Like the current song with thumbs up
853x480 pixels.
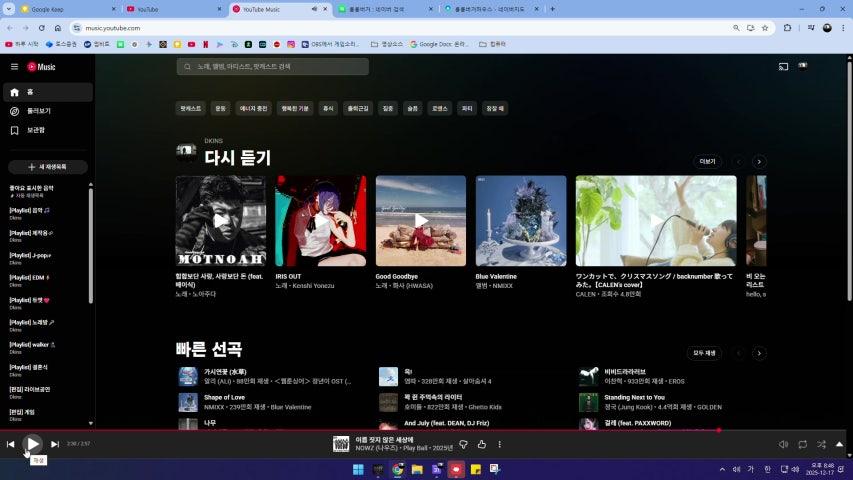[481, 444]
